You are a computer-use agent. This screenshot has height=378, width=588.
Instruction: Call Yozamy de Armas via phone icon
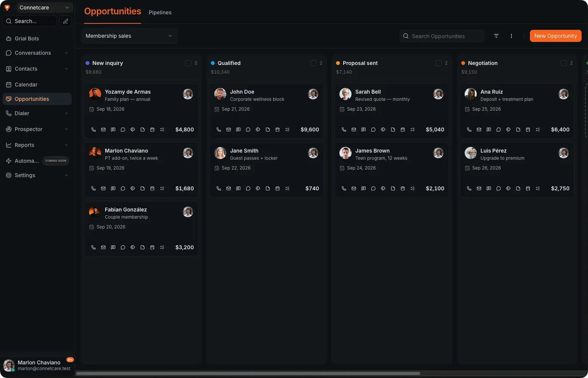[x=94, y=130]
